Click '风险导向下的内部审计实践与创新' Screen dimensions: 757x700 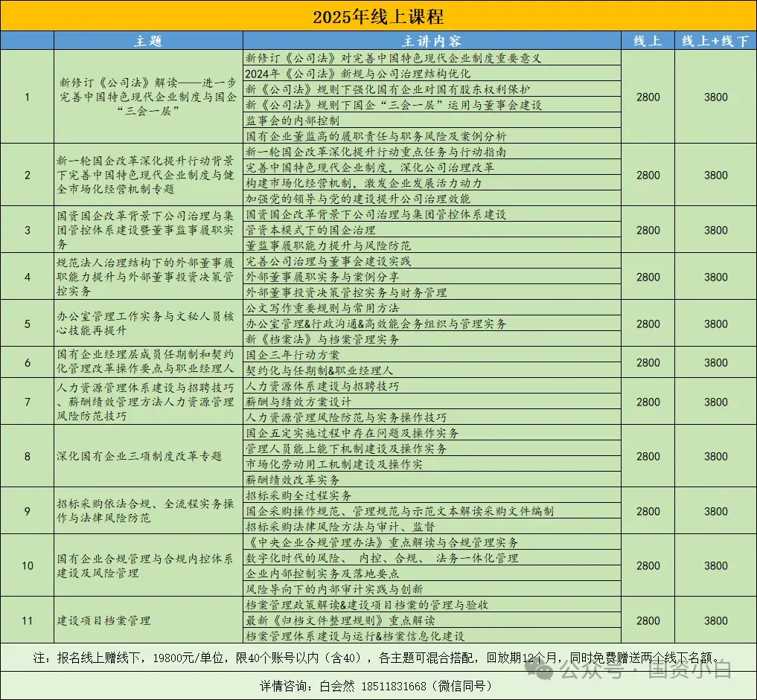pyautogui.click(x=432, y=588)
